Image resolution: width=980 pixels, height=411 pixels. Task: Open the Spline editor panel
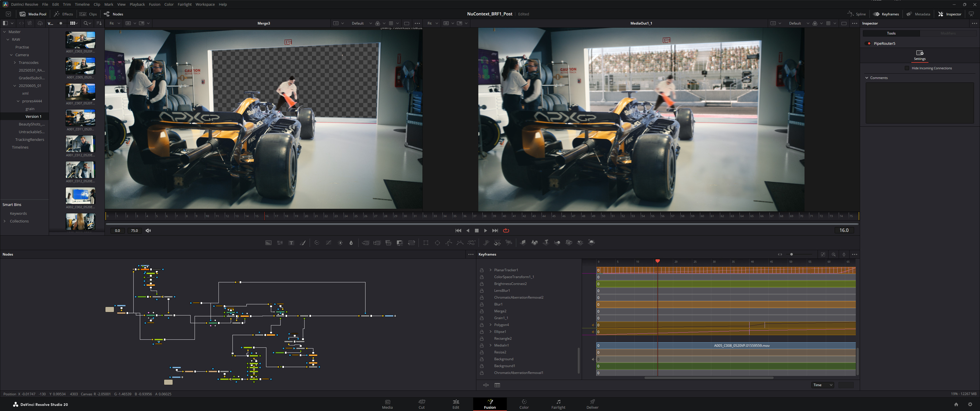856,14
